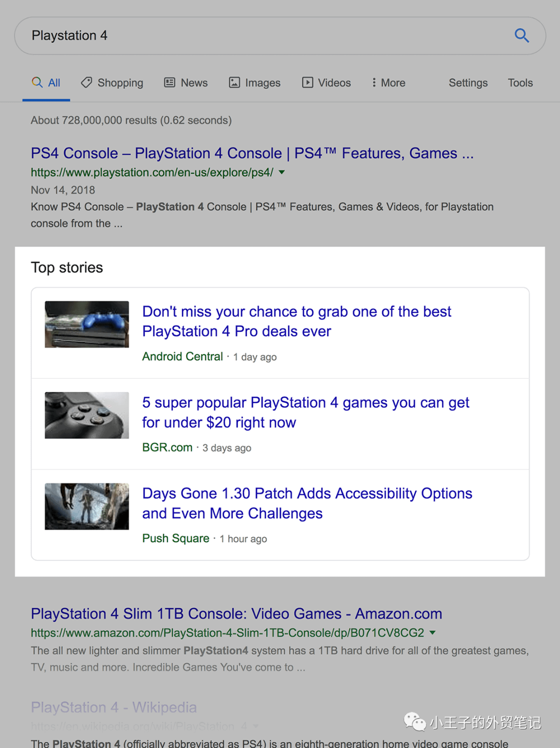This screenshot has height=748, width=560.
Task: Click the '1 day ago' timestamp
Action: [255, 357]
